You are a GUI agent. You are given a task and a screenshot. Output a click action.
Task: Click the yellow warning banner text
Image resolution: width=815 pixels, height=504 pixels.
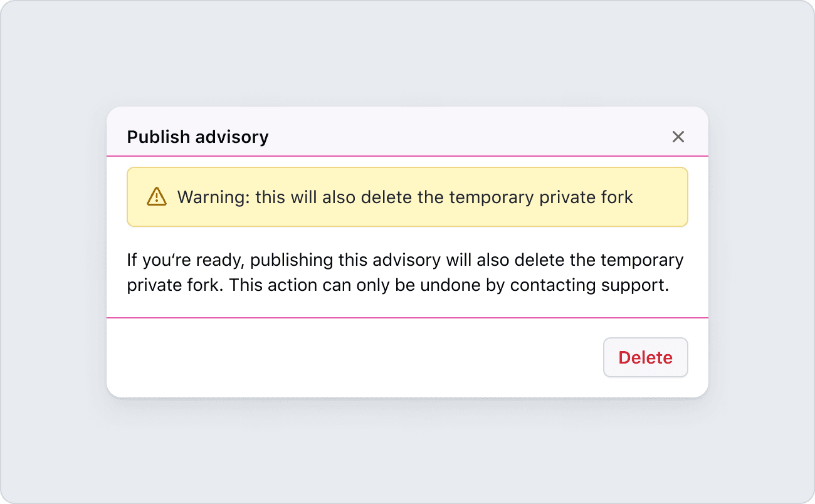(x=405, y=197)
